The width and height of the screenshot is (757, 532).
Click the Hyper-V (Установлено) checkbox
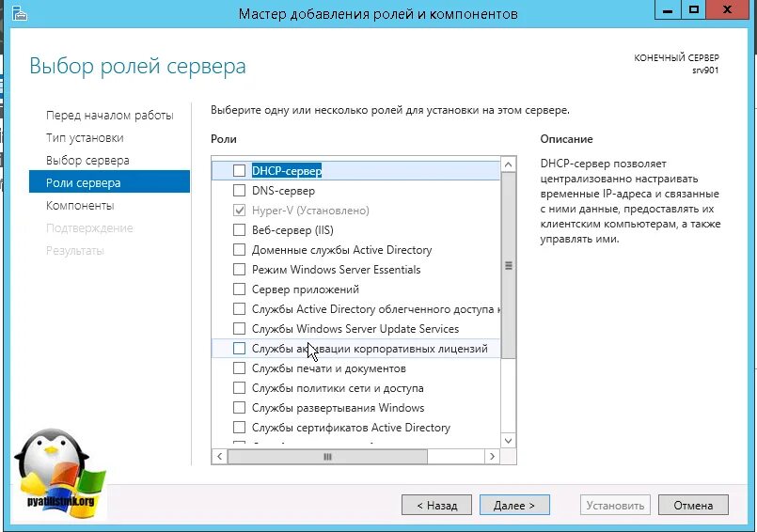pos(239,210)
